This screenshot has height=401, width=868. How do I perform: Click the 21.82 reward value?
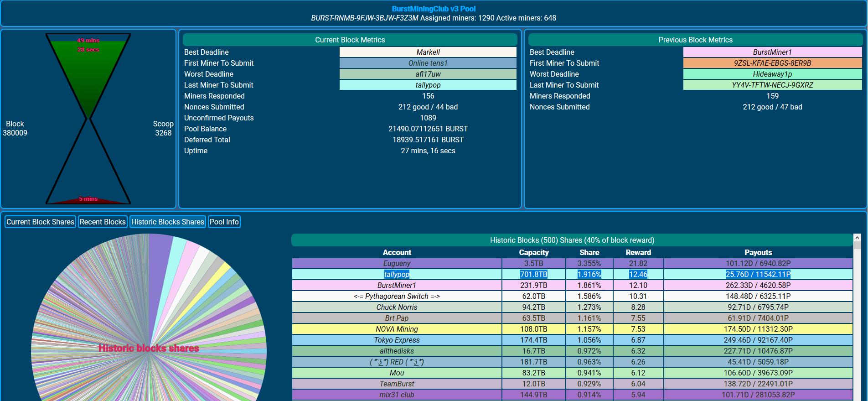click(x=638, y=263)
